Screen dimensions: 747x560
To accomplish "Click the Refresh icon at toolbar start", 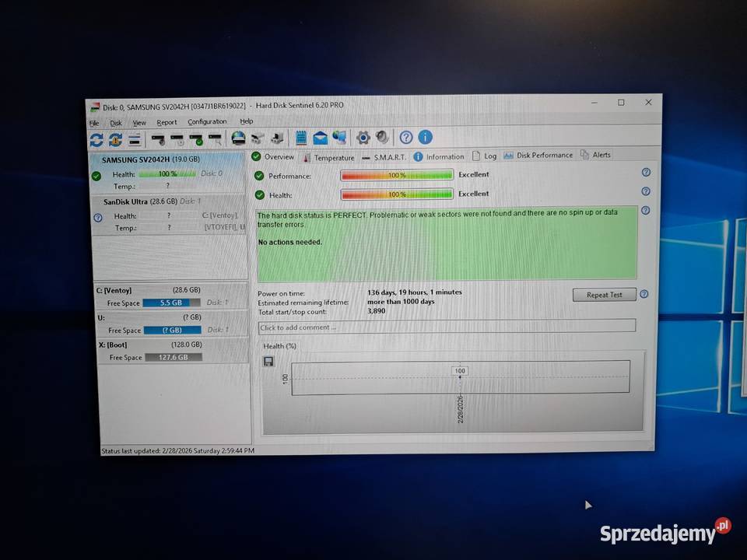I will pyautogui.click(x=96, y=139).
